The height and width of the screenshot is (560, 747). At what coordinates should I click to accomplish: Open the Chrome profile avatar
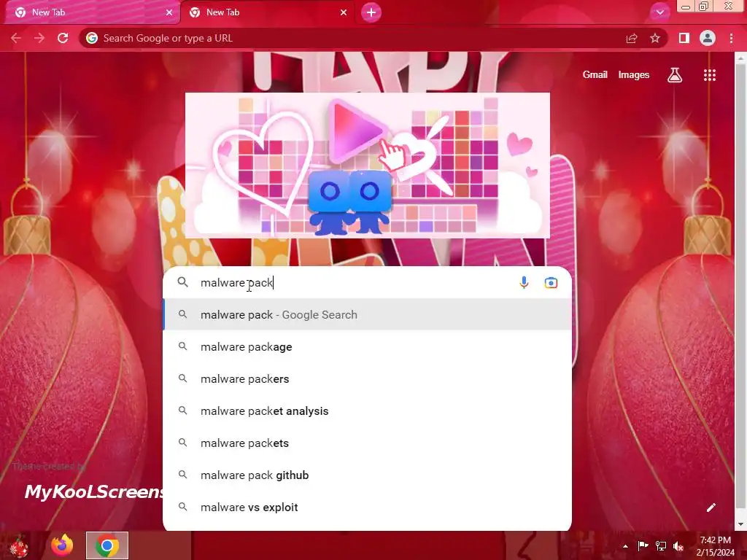[x=708, y=38]
